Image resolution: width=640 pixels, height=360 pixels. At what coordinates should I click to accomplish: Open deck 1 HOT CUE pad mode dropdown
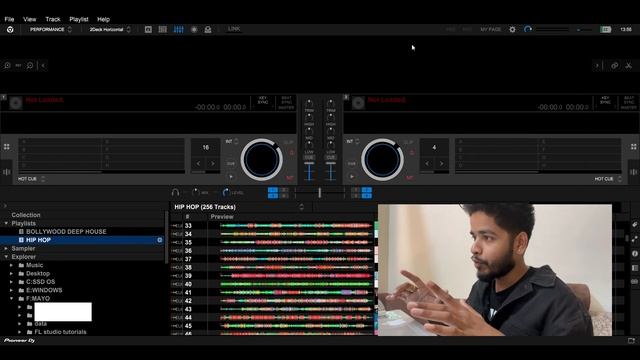(31, 179)
